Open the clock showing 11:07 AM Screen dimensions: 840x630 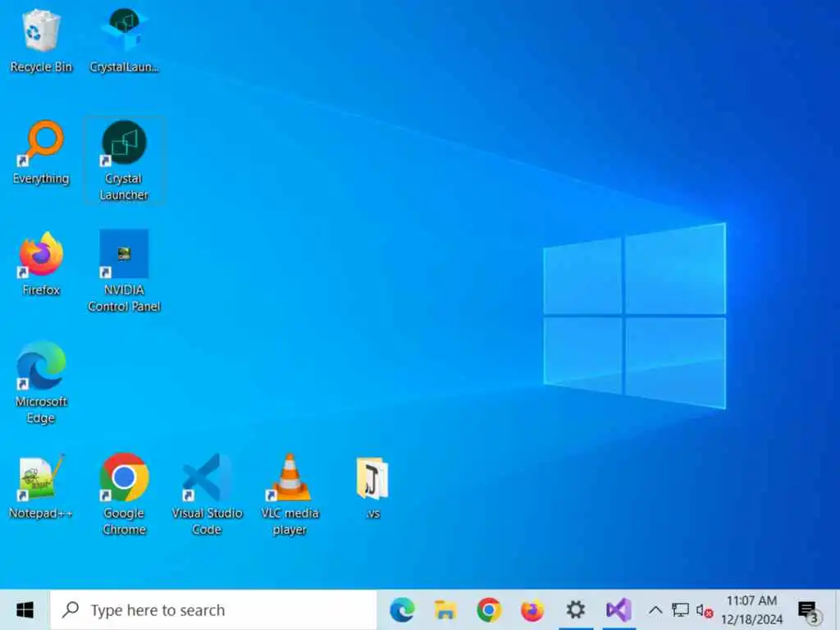[751, 609]
